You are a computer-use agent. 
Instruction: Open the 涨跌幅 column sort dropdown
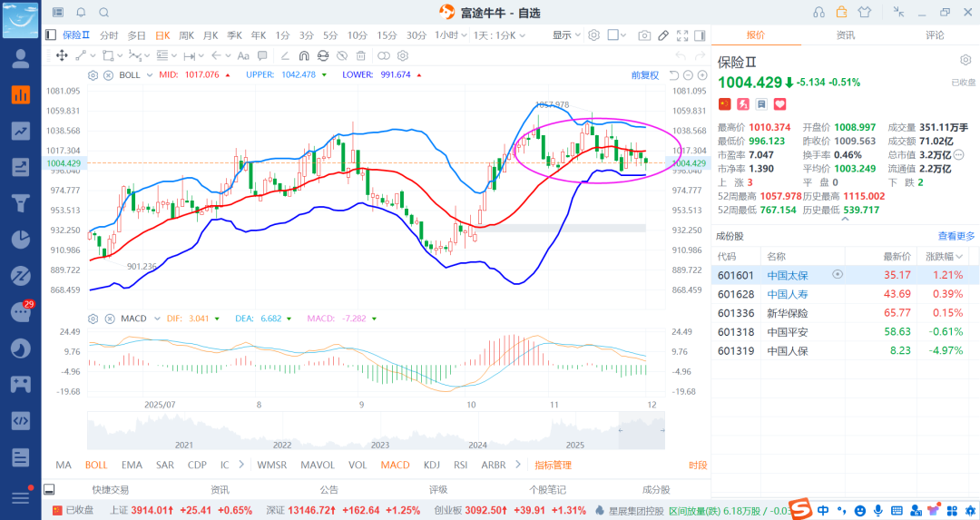pyautogui.click(x=972, y=257)
